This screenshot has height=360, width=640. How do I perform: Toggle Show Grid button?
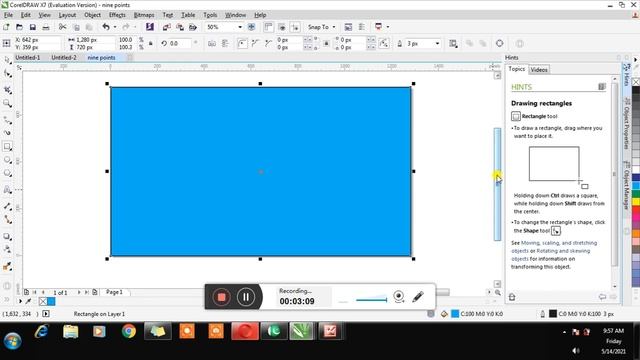282,27
